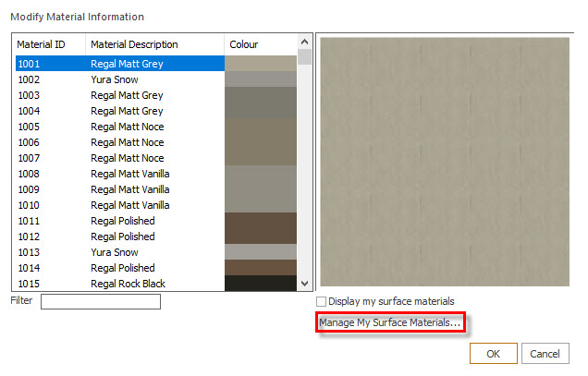Select material ID 1005

(29, 127)
